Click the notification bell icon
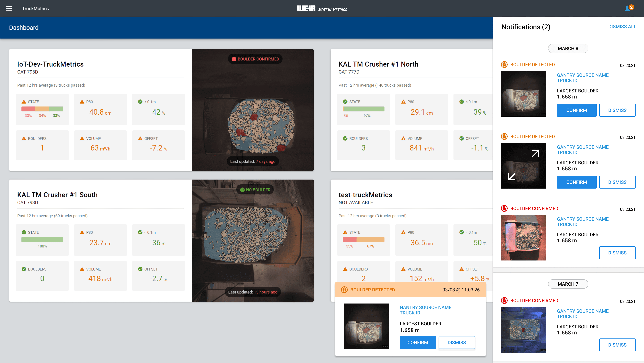Screen dimensions: 644x363 628,9
